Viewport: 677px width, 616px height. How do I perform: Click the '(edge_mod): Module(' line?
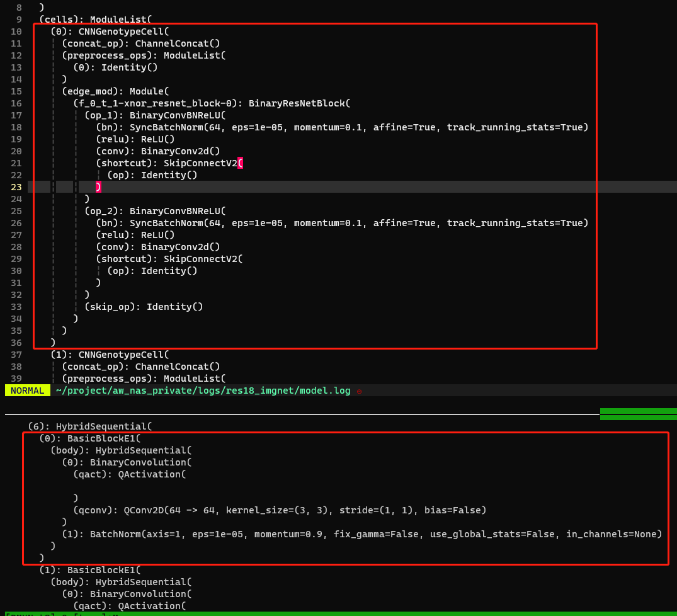click(116, 91)
